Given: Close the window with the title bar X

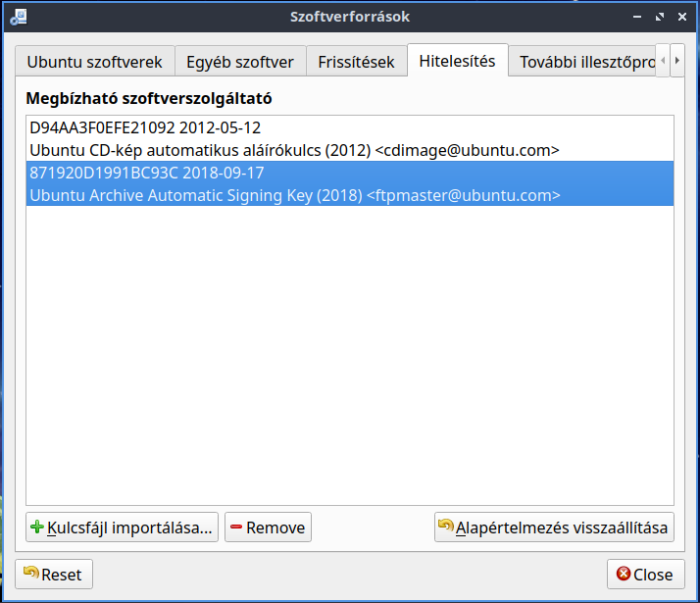Looking at the screenshot, I should point(682,17).
